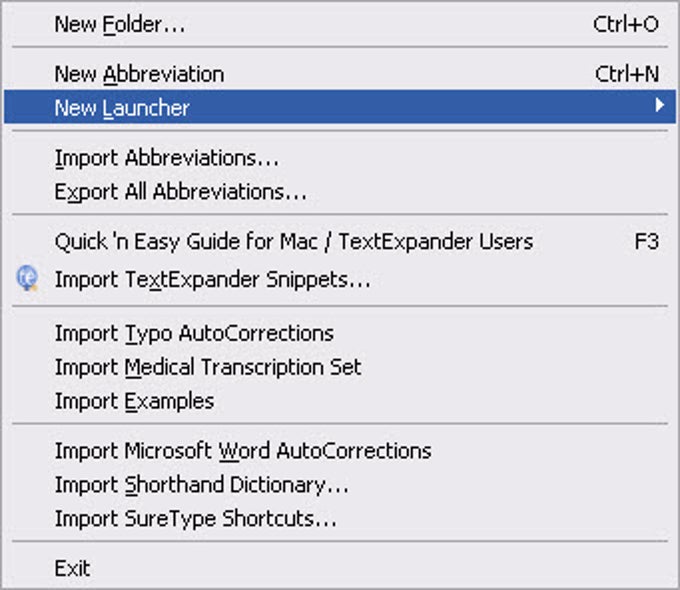Choose Import Microsoft Word AutoCorrections
The width and height of the screenshot is (680, 590).
tap(243, 451)
